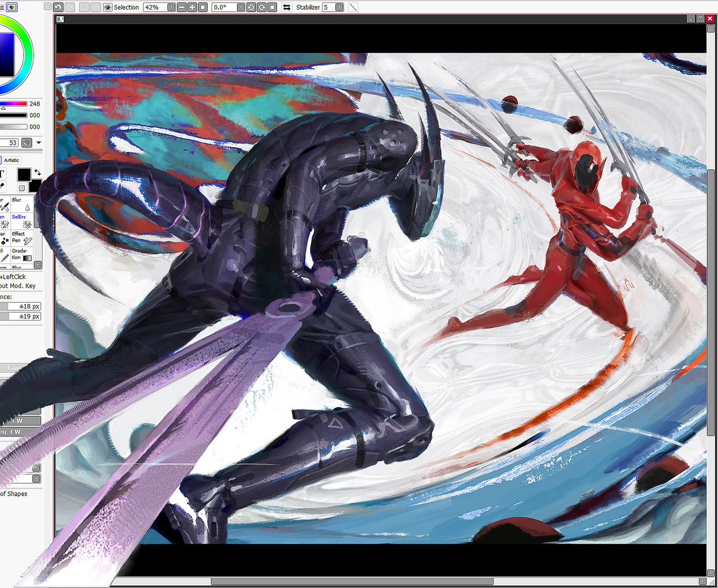Toggle straight line drawing mode

pyautogui.click(x=353, y=7)
